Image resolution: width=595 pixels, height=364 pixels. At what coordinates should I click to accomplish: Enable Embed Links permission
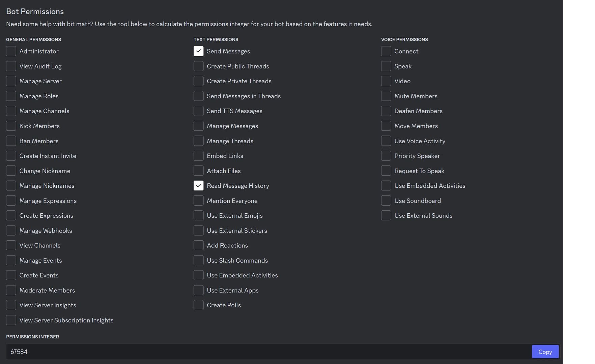(x=198, y=156)
